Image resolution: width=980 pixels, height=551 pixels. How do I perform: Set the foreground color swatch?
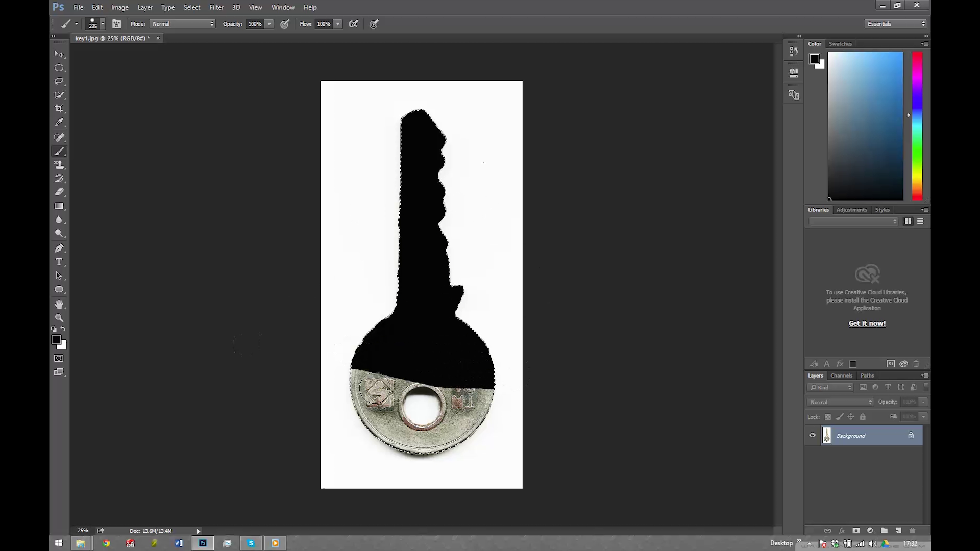[x=56, y=339]
